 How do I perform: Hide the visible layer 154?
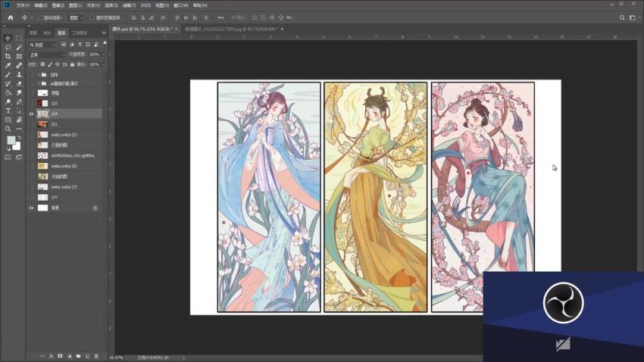click(31, 114)
